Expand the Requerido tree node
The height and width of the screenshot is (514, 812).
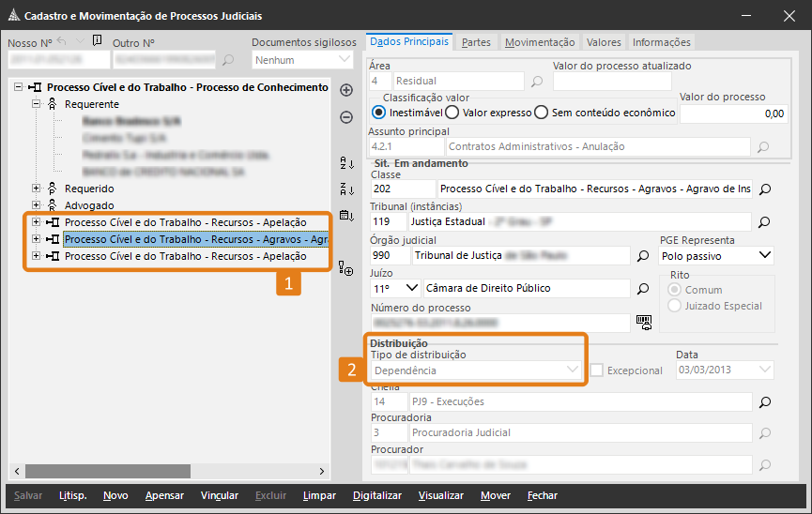point(37,189)
